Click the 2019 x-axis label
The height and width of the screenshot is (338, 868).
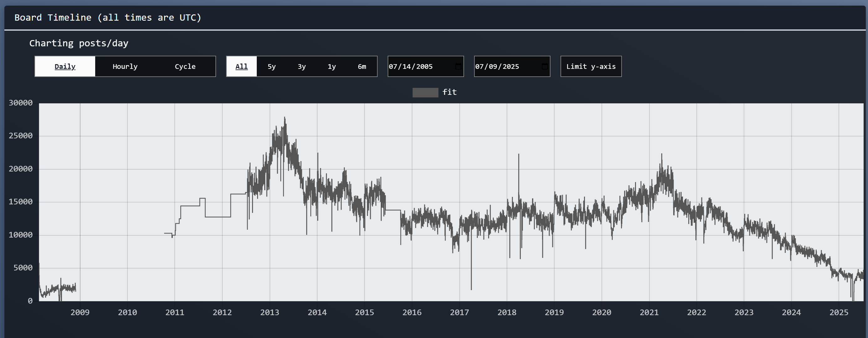554,312
